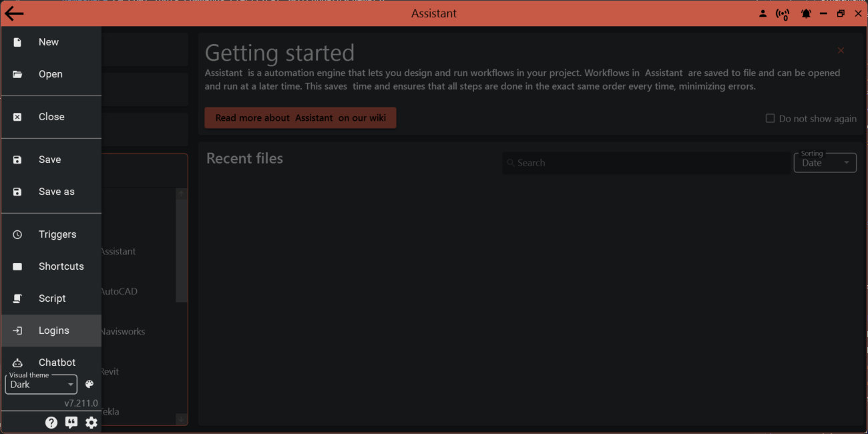Click the feedback speech bubble icon
This screenshot has width=868, height=434.
71,422
